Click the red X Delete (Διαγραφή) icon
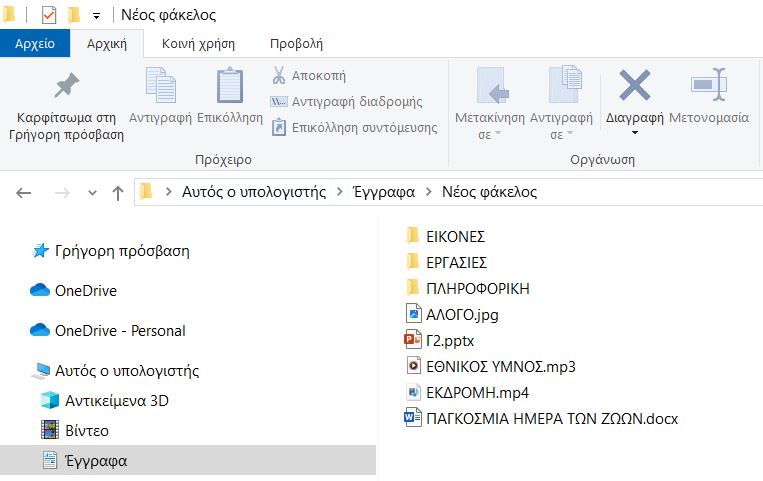This screenshot has width=763, height=481. 635,86
